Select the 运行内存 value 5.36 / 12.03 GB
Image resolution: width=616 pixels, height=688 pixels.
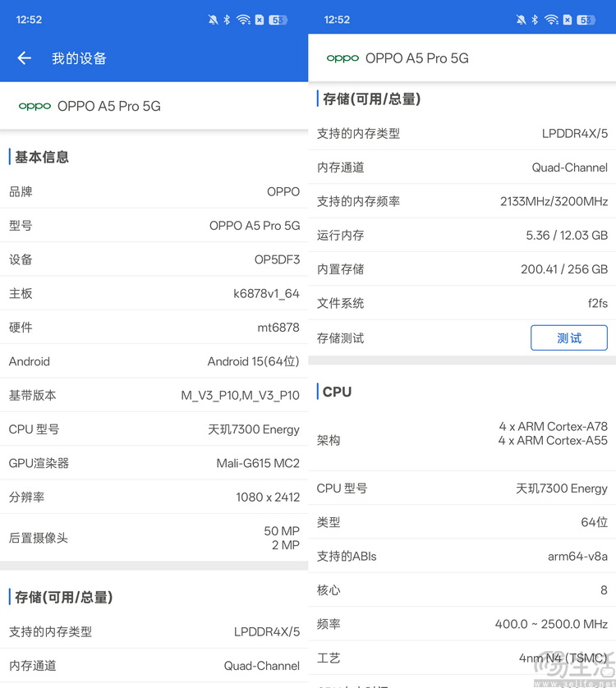pyautogui.click(x=567, y=236)
